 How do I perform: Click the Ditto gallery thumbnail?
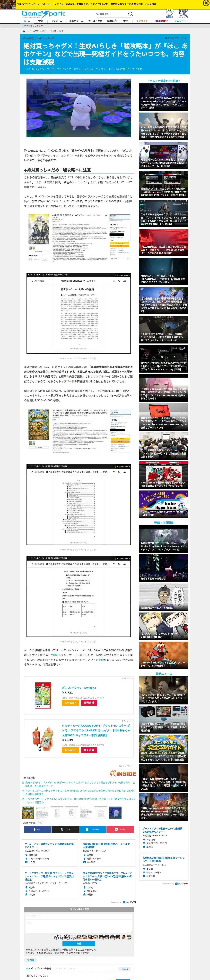pos(115,813)
